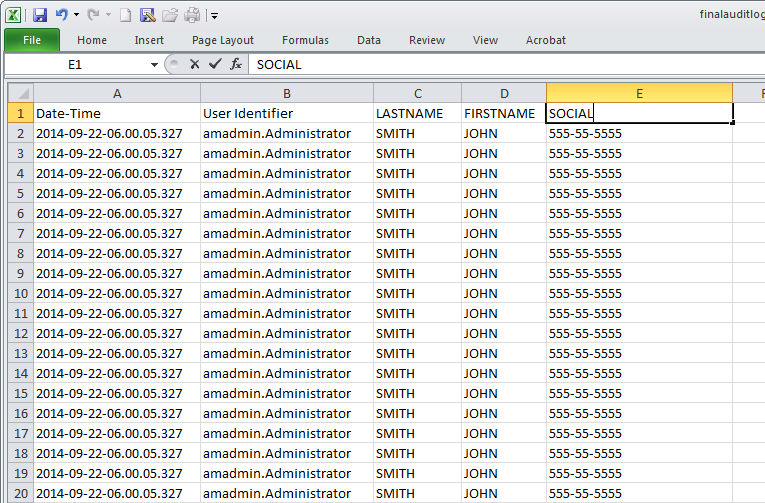Select column C header

tap(418, 93)
